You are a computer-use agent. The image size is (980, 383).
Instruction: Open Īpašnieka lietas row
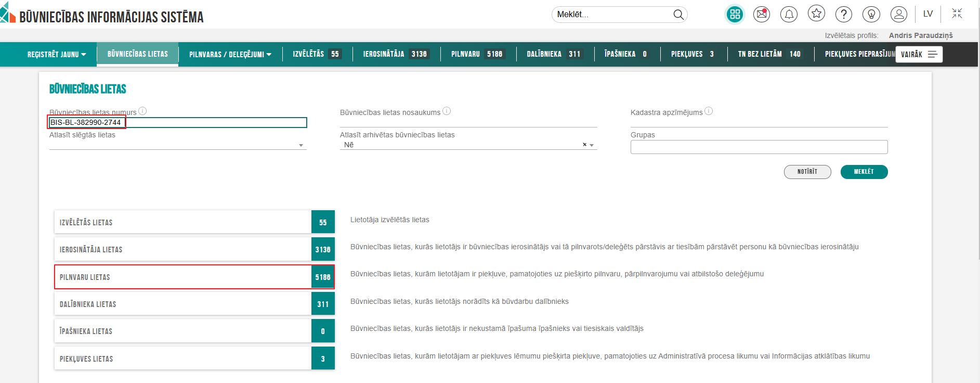[x=194, y=331]
